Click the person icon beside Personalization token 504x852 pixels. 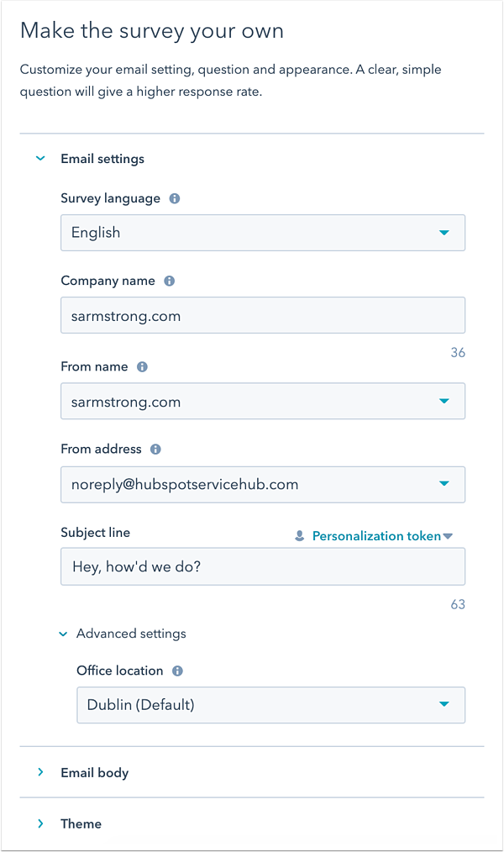click(300, 535)
